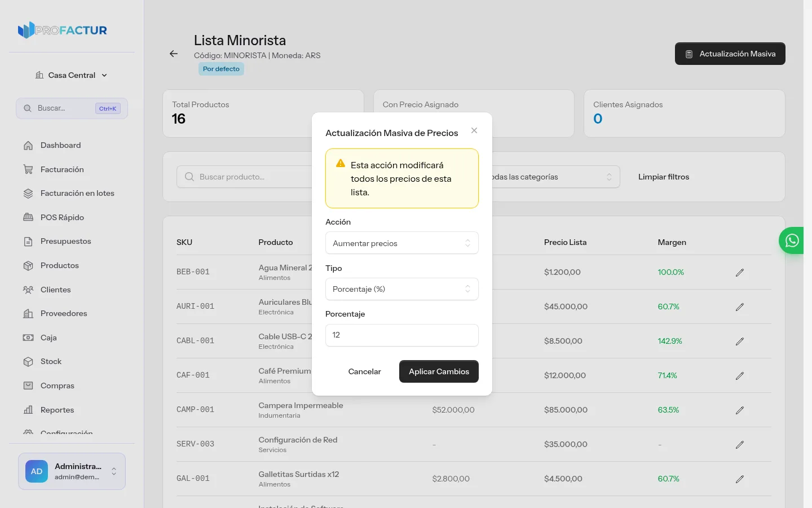Image resolution: width=812 pixels, height=508 pixels.
Task: Click the Total Productos count 16
Action: pyautogui.click(x=179, y=119)
